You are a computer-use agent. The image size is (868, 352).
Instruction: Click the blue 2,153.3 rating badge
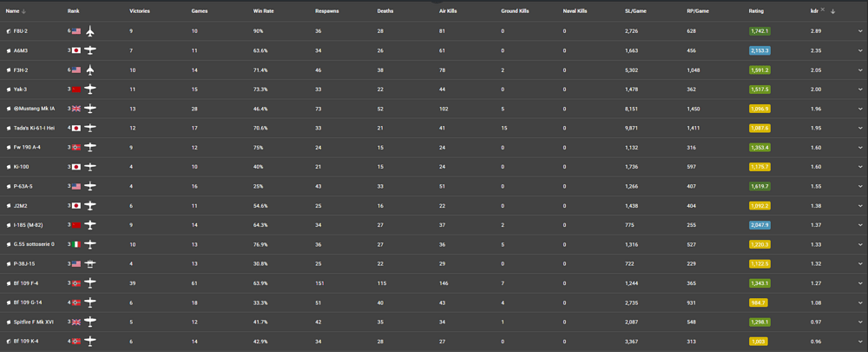pos(759,50)
